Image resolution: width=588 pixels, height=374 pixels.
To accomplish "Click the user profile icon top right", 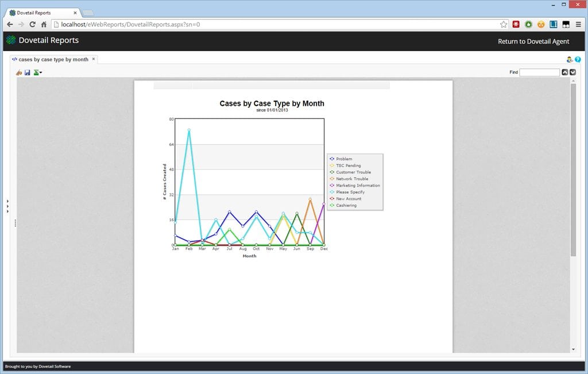I will tap(570, 59).
